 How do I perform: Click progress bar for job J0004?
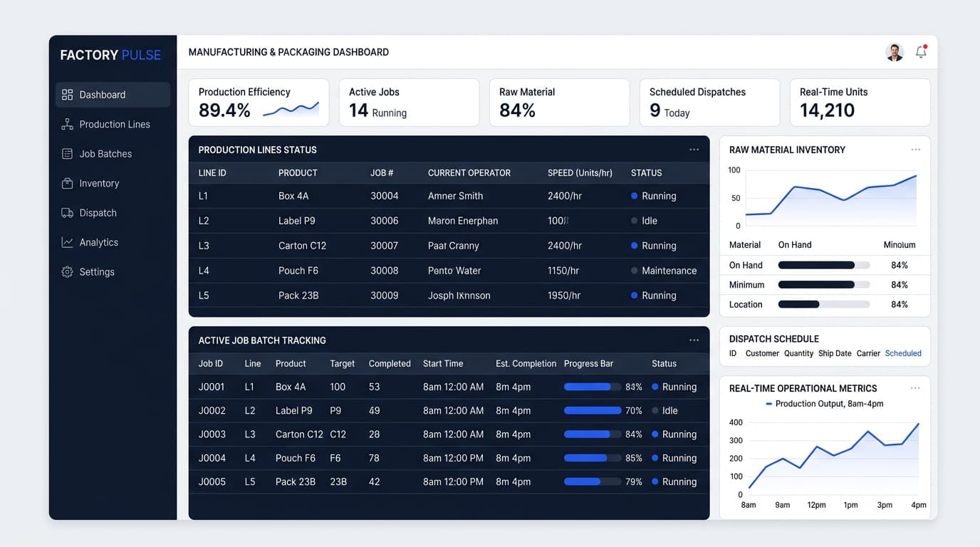pos(593,458)
